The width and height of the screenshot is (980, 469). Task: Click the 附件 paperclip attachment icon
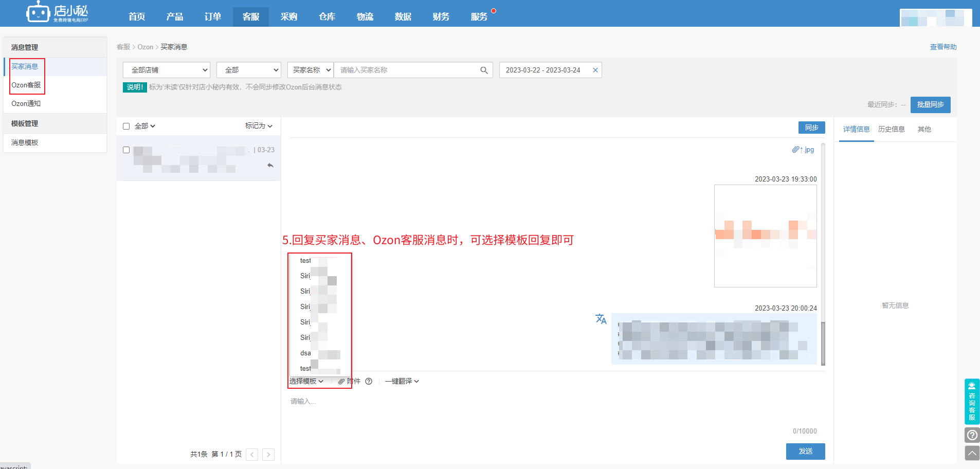(341, 382)
